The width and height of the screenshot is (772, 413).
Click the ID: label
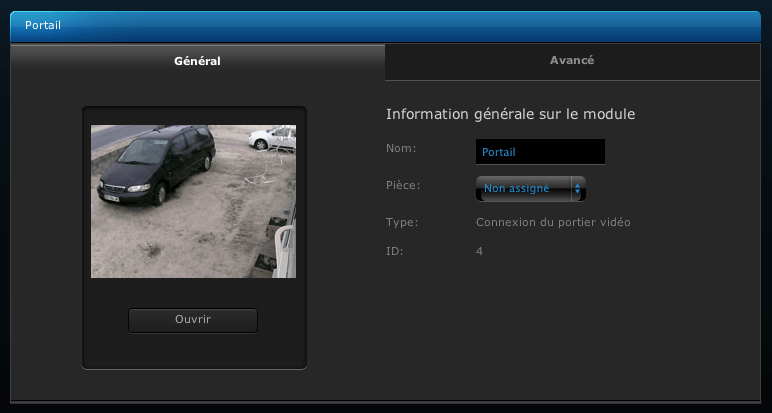(394, 252)
